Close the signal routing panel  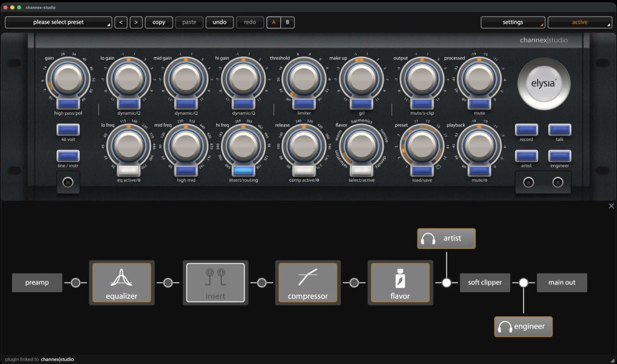coord(611,206)
